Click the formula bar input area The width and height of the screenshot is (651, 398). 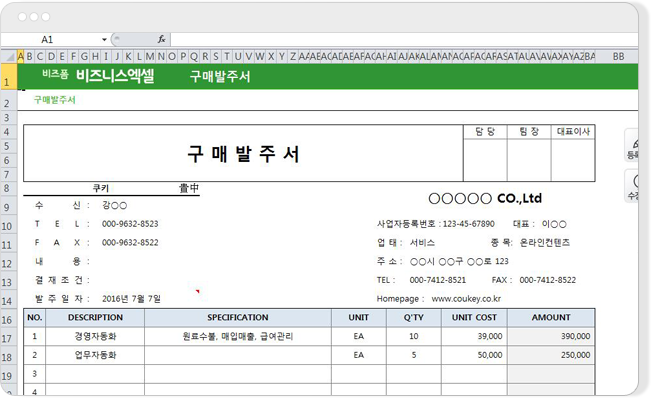click(404, 39)
